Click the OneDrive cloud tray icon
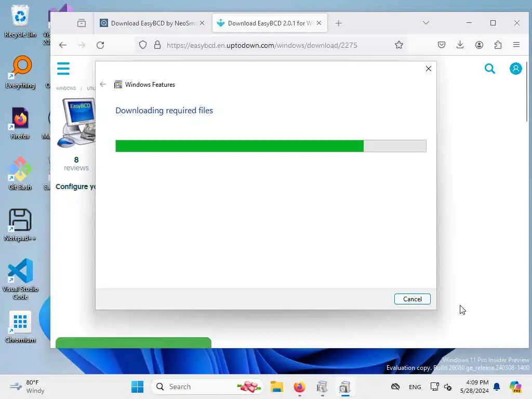This screenshot has height=399, width=532. (395, 387)
